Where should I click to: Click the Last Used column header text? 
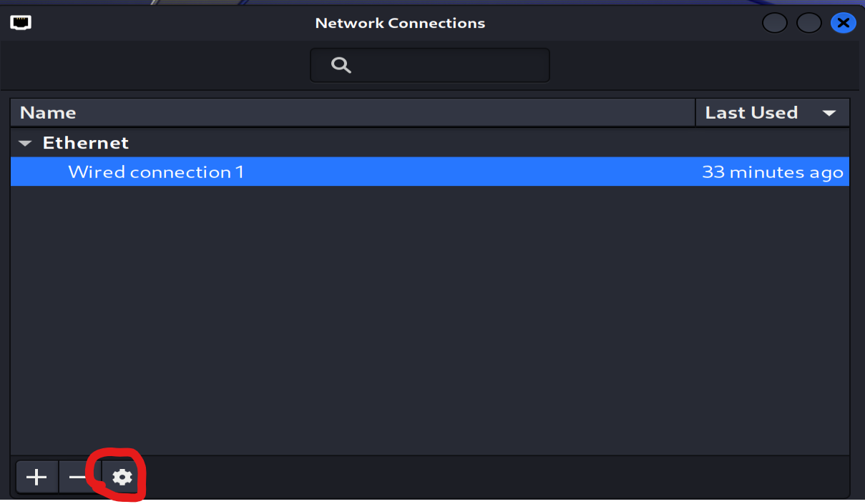[x=751, y=113]
